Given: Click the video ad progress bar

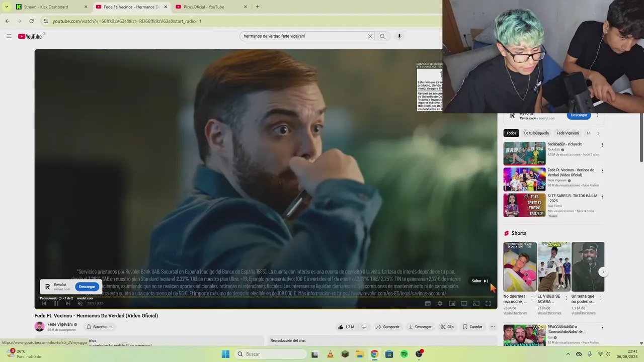Looking at the screenshot, I should pos(266,297).
